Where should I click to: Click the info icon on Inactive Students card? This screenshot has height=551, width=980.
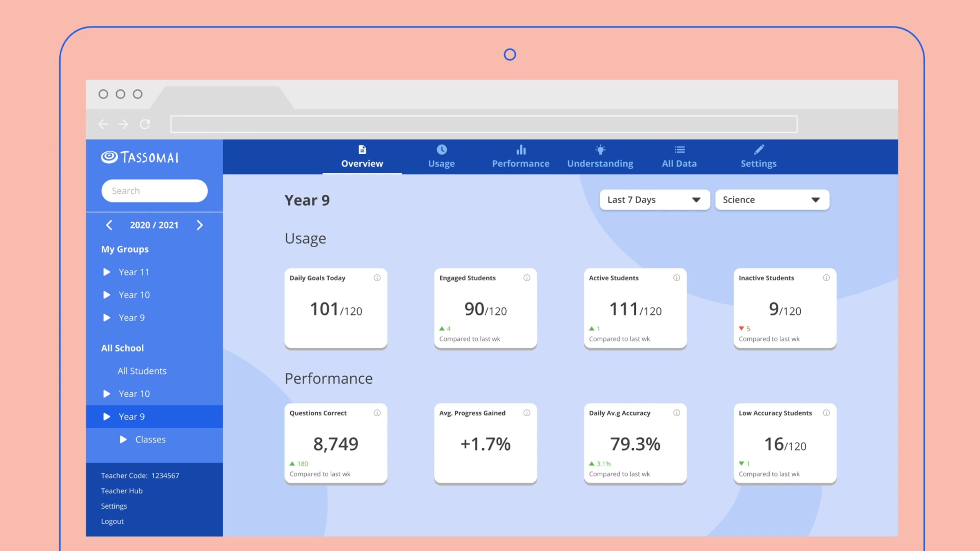(x=826, y=278)
